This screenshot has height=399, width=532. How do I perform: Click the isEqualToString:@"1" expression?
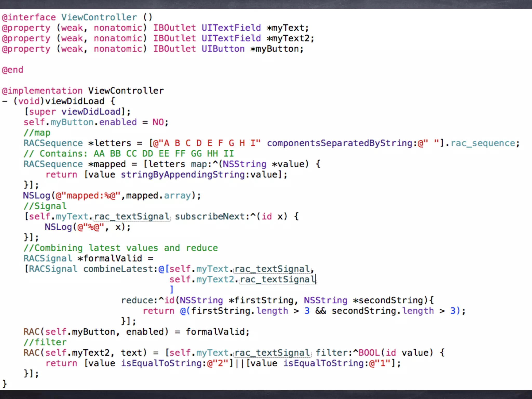point(337,363)
